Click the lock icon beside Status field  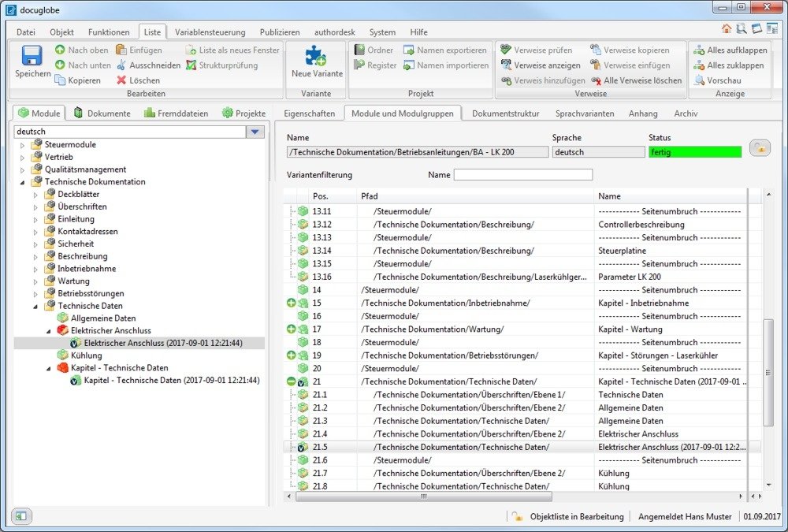coord(759,149)
